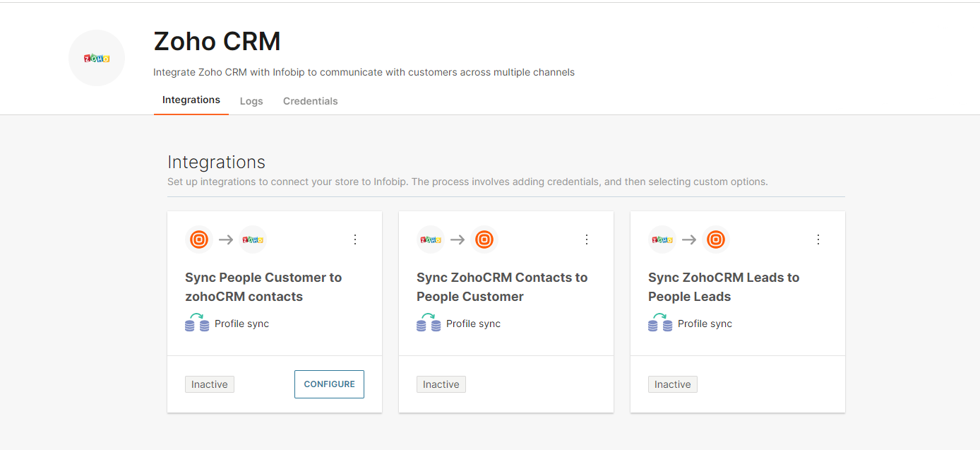Open Sync ZohoCRM Leads to People Leads title
The width and height of the screenshot is (980, 450).
click(724, 287)
